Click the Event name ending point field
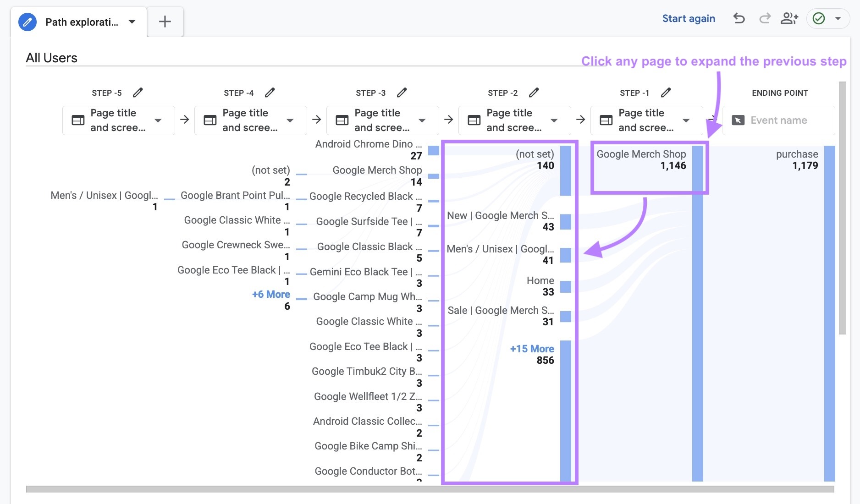This screenshot has height=504, width=860. [x=779, y=120]
